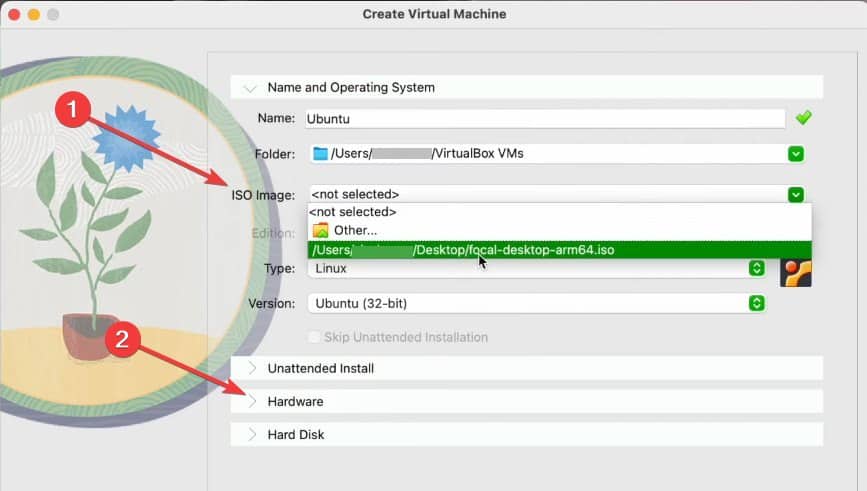Click the ISO Image dropdown arrow button
The image size is (867, 491).
pos(796,195)
